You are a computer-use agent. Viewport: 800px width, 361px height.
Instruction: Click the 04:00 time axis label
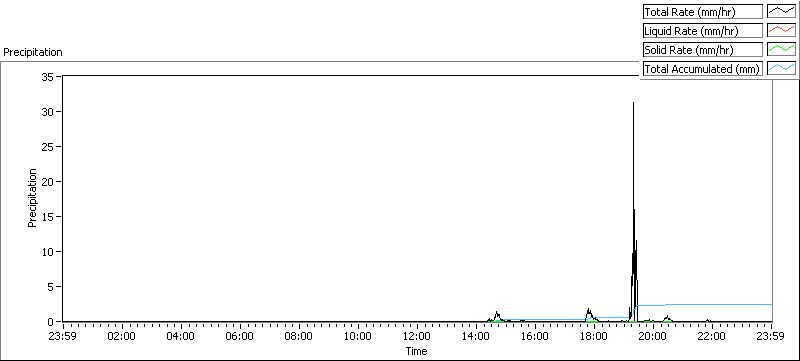coord(181,336)
